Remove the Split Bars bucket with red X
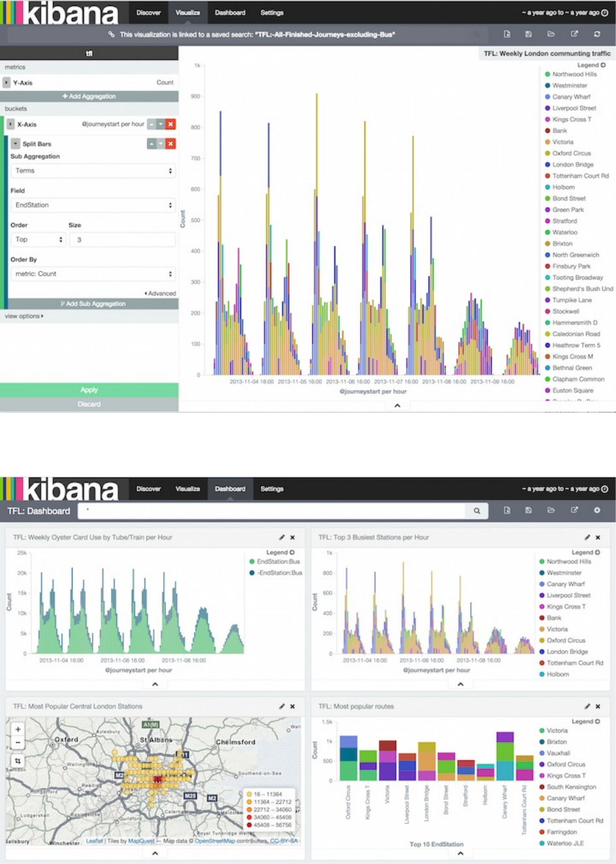The image size is (616, 864). (170, 144)
